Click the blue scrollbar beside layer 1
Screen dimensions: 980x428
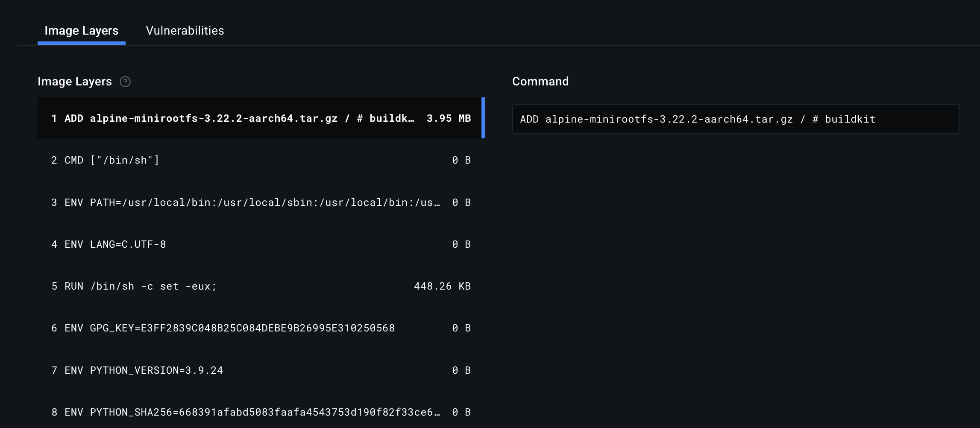click(483, 118)
